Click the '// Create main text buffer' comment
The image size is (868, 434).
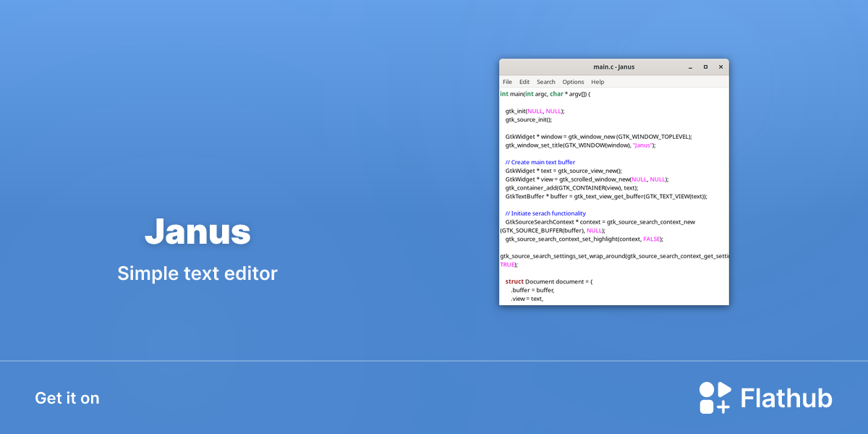click(540, 162)
